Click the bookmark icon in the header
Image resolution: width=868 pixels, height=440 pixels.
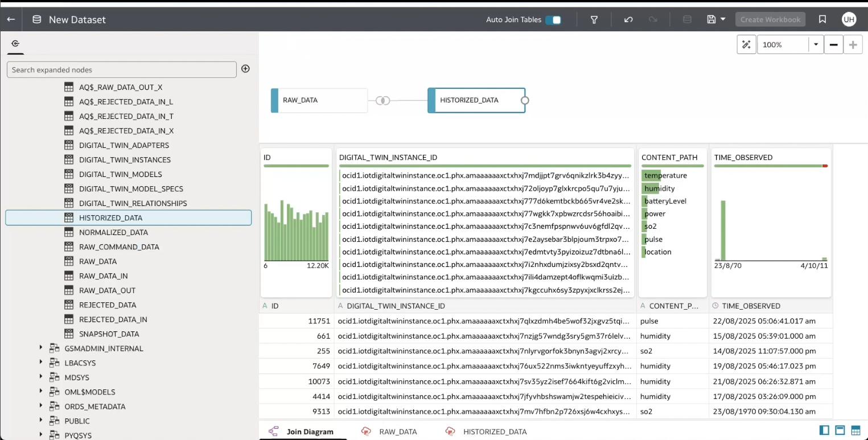tap(822, 19)
